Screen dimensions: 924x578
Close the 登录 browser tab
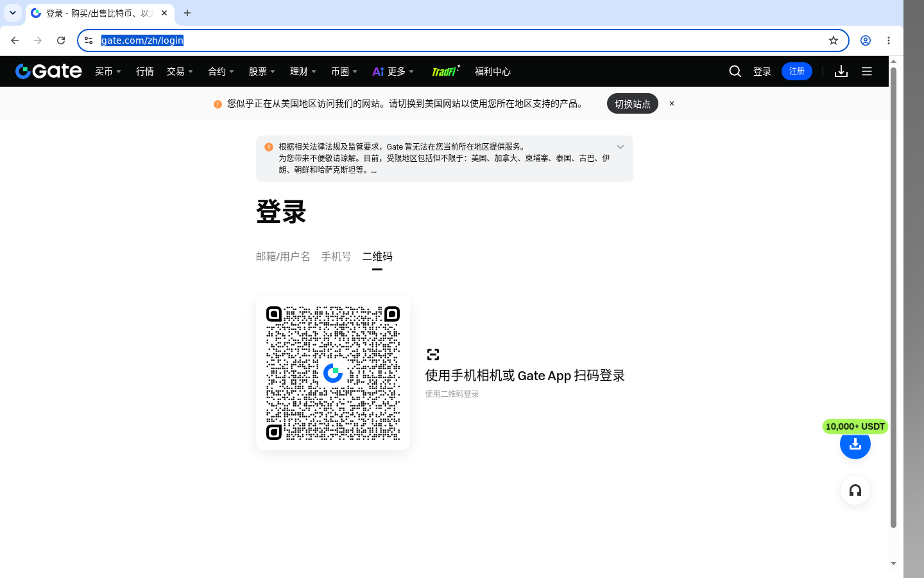coord(164,13)
